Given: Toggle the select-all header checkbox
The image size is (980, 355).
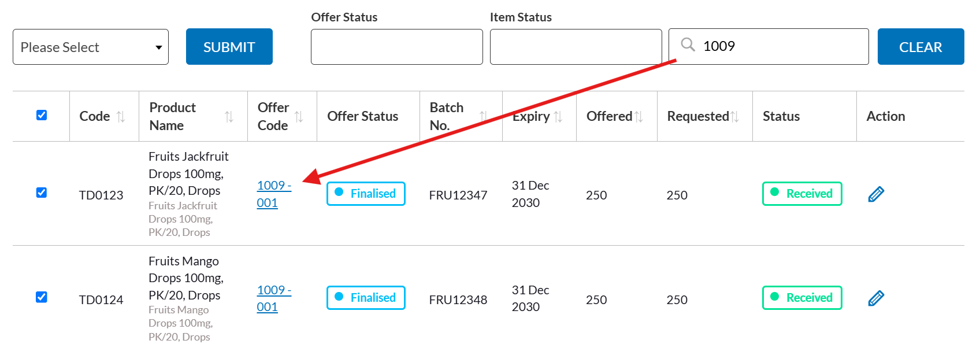Looking at the screenshot, I should pyautogui.click(x=42, y=115).
